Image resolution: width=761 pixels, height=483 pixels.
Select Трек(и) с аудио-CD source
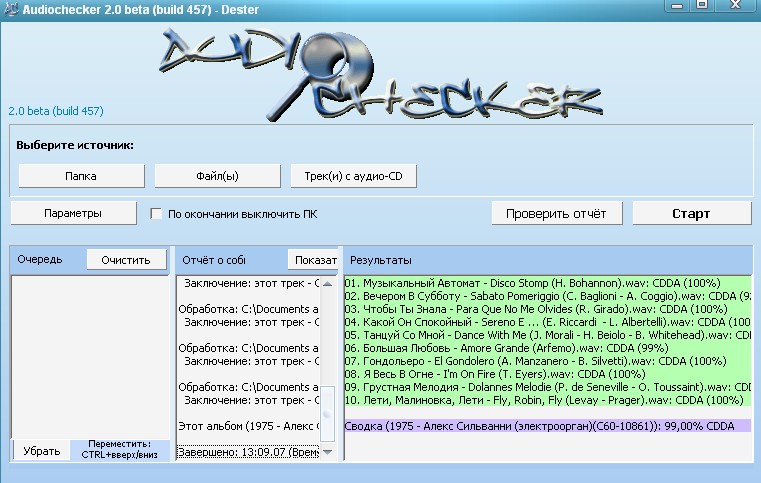pyautogui.click(x=353, y=176)
